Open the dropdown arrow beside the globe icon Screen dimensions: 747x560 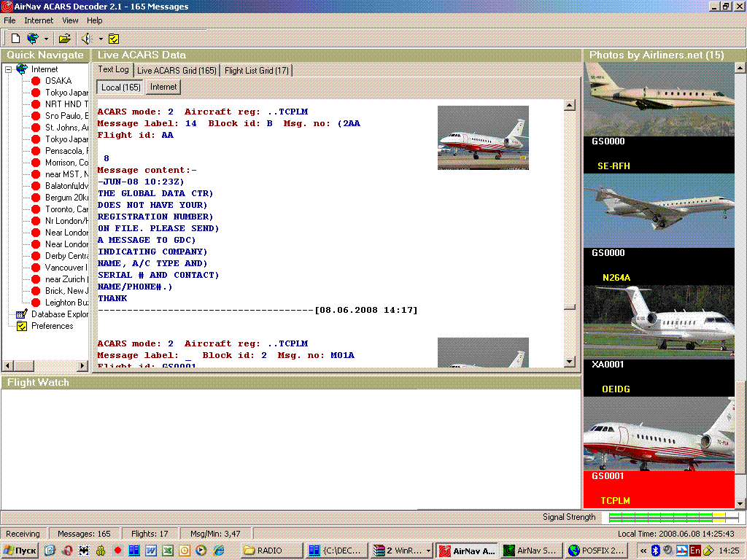pos(46,39)
